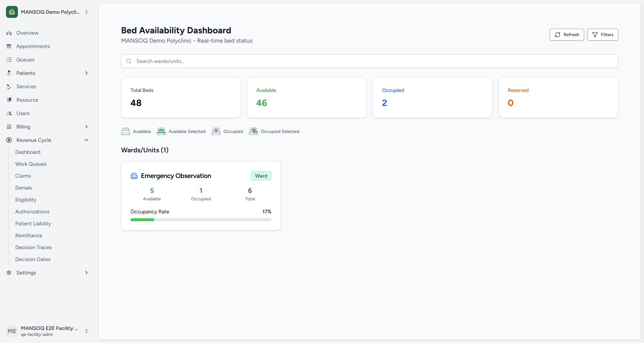644x343 pixels.
Task: Click the Resource sidebar icon
Action: 9,100
